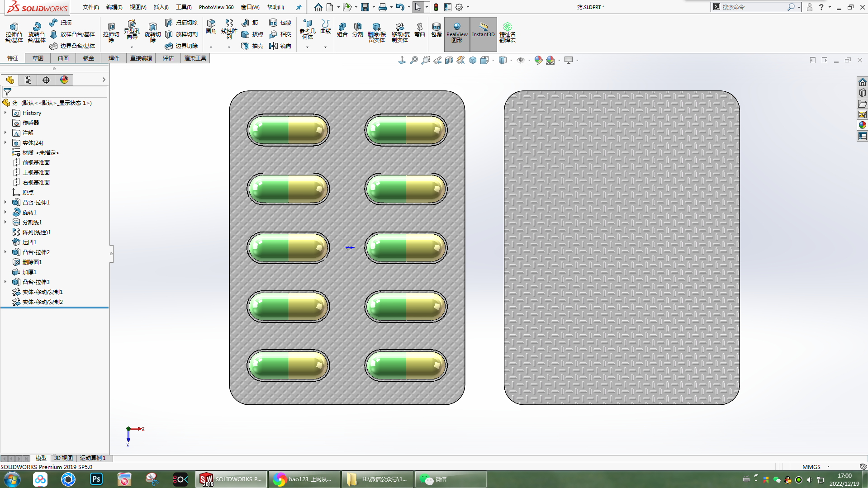Open the DisplayManager appearance tab

[64, 80]
